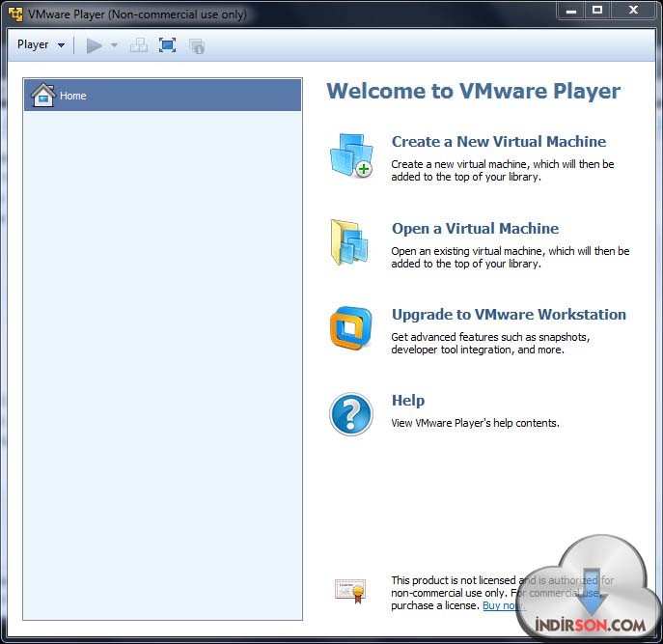
Task: Minimize the VMware Player window
Action: [571, 11]
